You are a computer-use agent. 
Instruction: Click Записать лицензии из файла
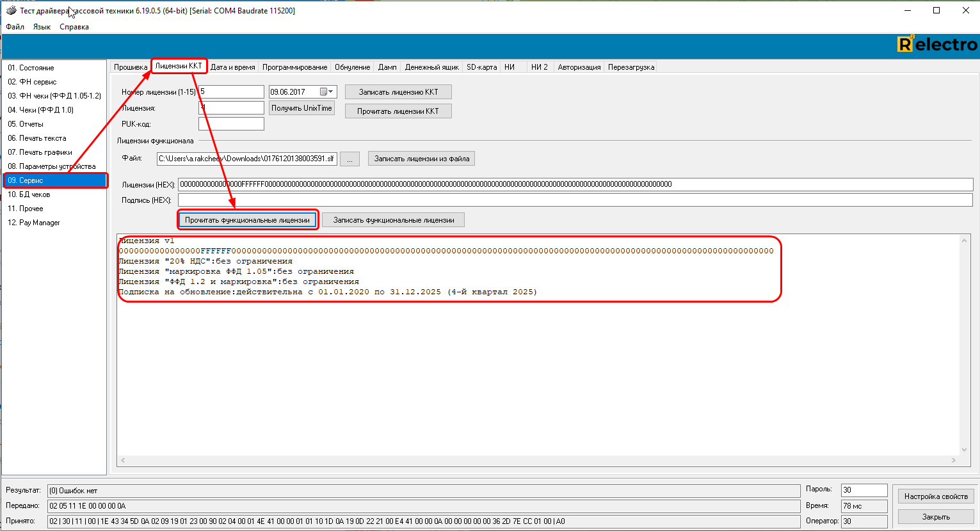(421, 159)
